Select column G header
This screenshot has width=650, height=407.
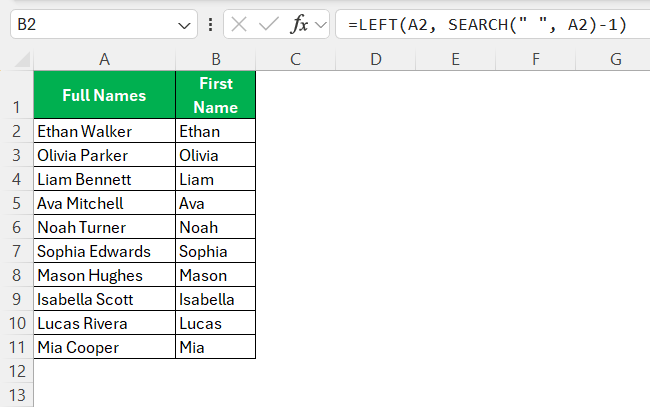tap(615, 59)
